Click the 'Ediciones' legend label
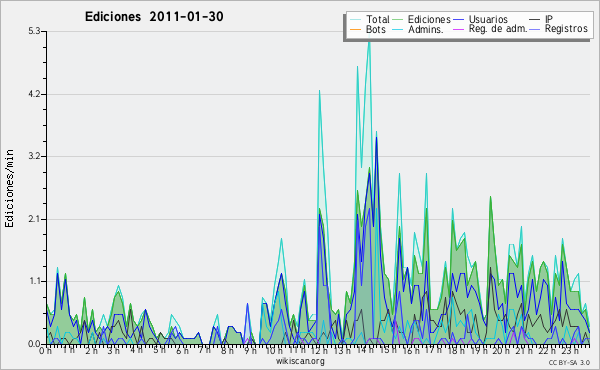 pos(429,19)
